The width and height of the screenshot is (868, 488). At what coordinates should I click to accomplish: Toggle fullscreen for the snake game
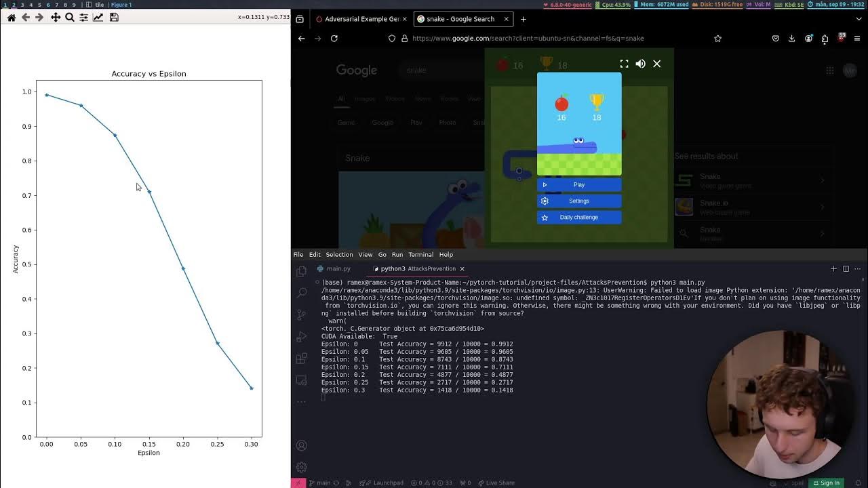[x=624, y=64]
